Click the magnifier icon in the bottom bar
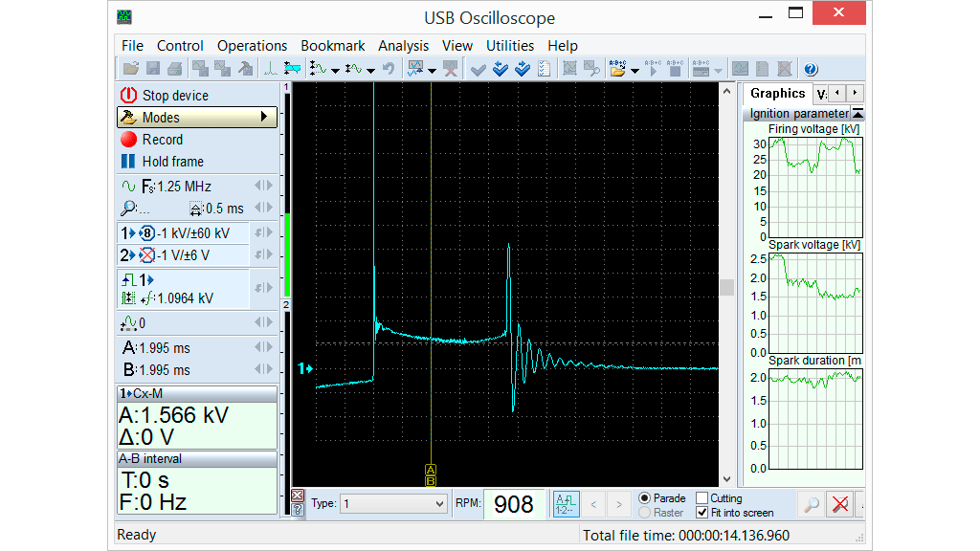Screen dimensions: 980x551 [811, 505]
